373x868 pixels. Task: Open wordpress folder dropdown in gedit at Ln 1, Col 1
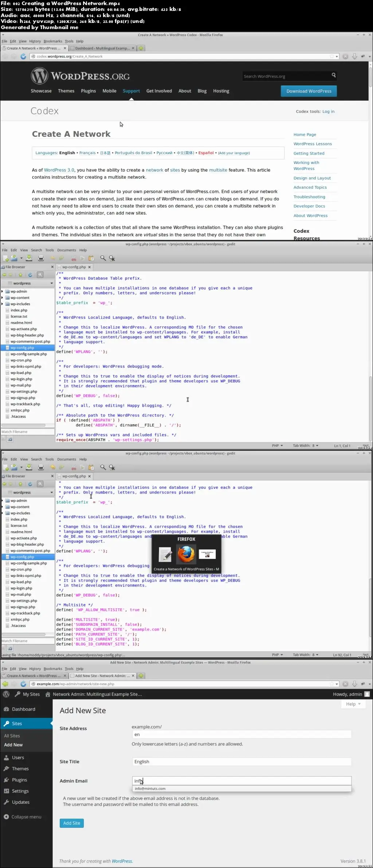click(28, 283)
